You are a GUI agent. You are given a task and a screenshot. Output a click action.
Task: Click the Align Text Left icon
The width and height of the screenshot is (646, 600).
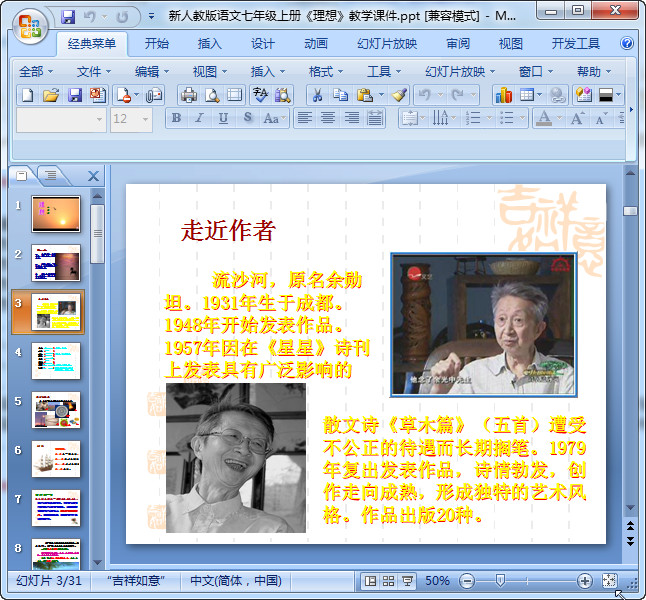[x=304, y=118]
